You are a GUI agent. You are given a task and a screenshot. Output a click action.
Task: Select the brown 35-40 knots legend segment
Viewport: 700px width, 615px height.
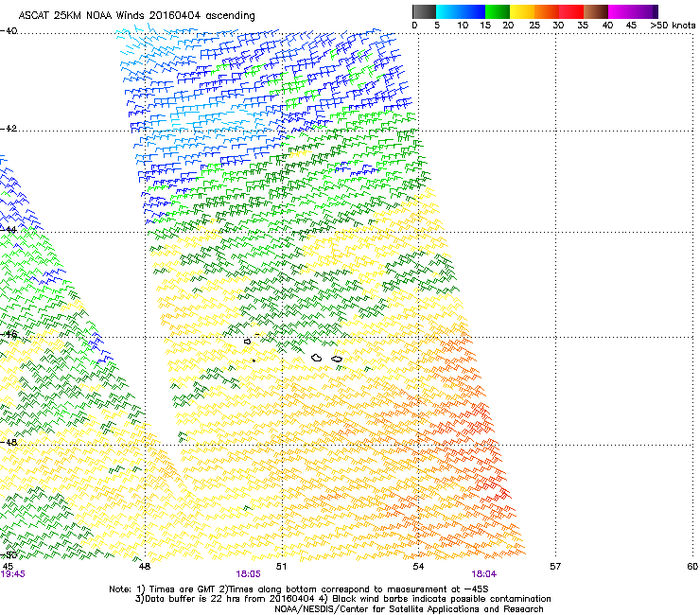pos(596,11)
